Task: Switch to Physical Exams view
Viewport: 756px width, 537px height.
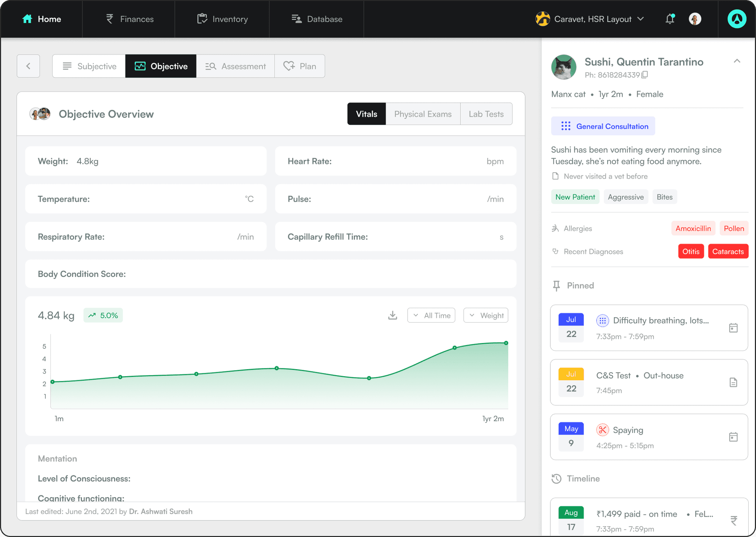Action: click(x=423, y=114)
